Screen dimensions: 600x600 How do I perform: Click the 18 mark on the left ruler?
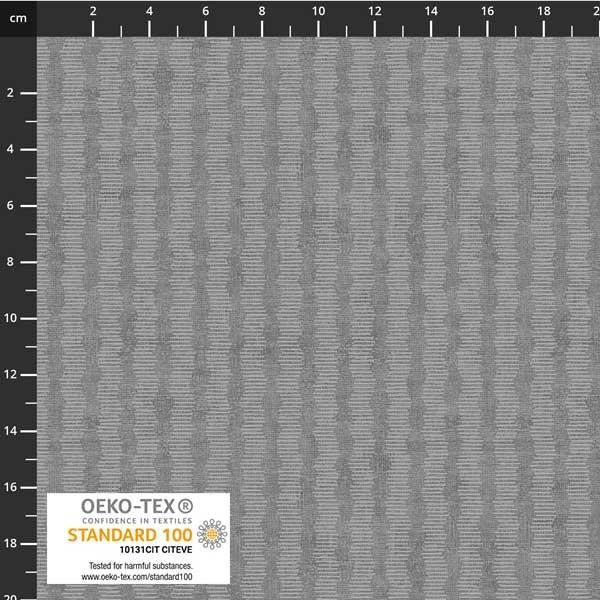[10, 543]
